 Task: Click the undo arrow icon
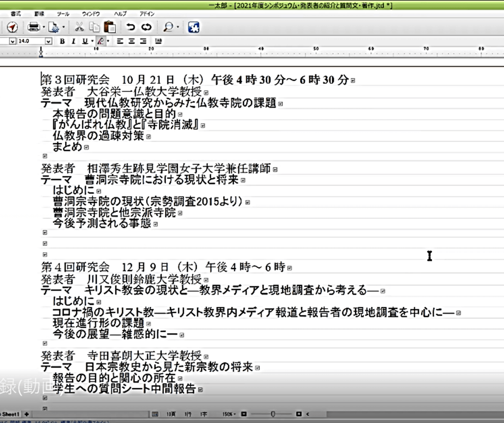130,28
